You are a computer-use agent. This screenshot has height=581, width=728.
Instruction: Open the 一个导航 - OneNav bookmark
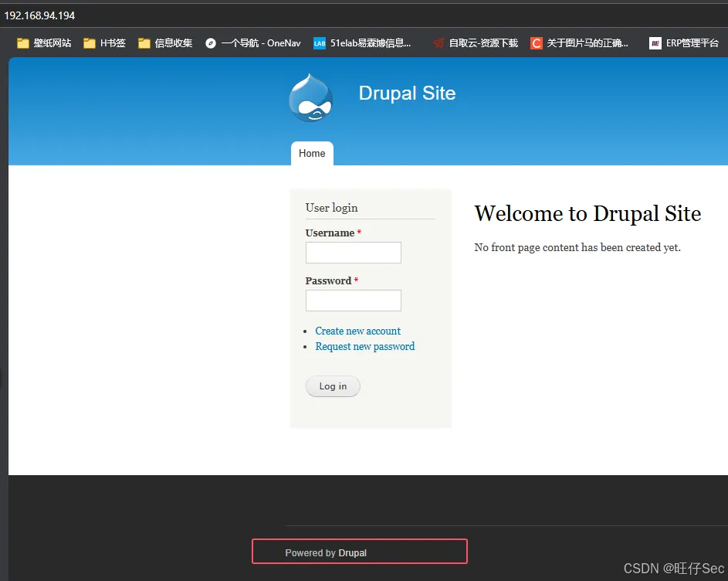coord(253,43)
